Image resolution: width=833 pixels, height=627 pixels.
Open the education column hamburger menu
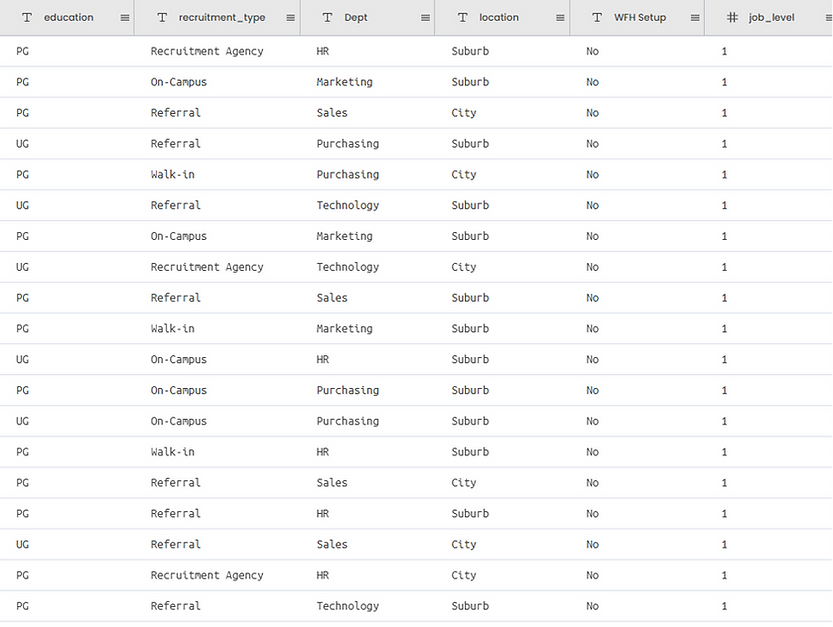(x=125, y=18)
